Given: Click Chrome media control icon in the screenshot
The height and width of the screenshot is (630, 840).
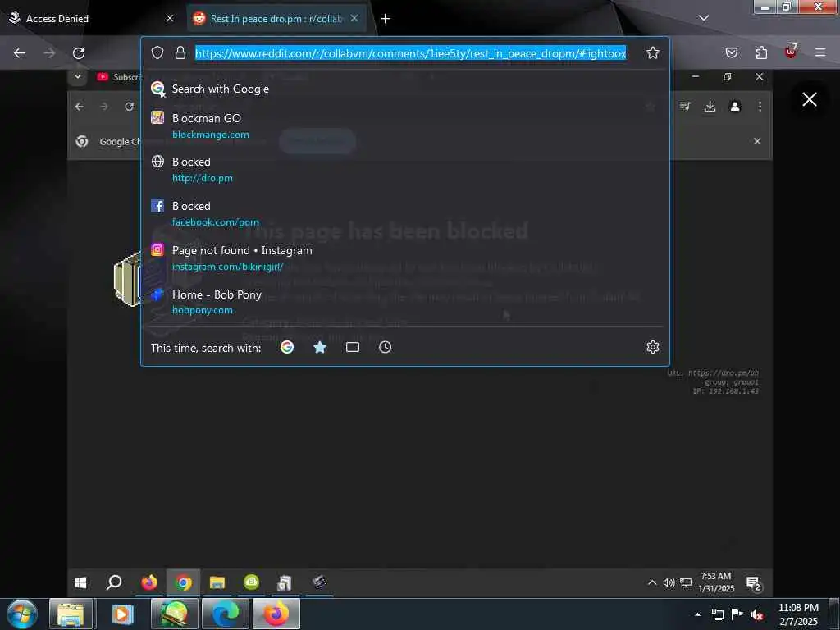Looking at the screenshot, I should click(685, 107).
